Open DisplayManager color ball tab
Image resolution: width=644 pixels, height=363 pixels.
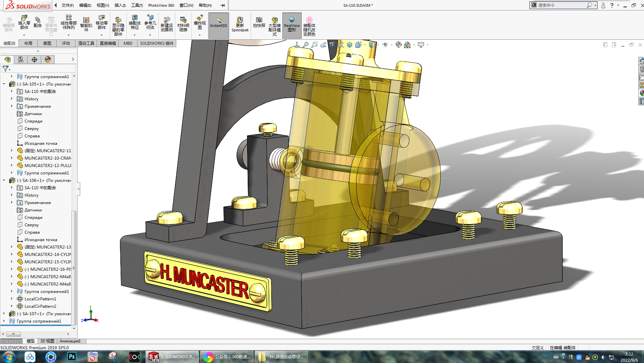pos(48,60)
